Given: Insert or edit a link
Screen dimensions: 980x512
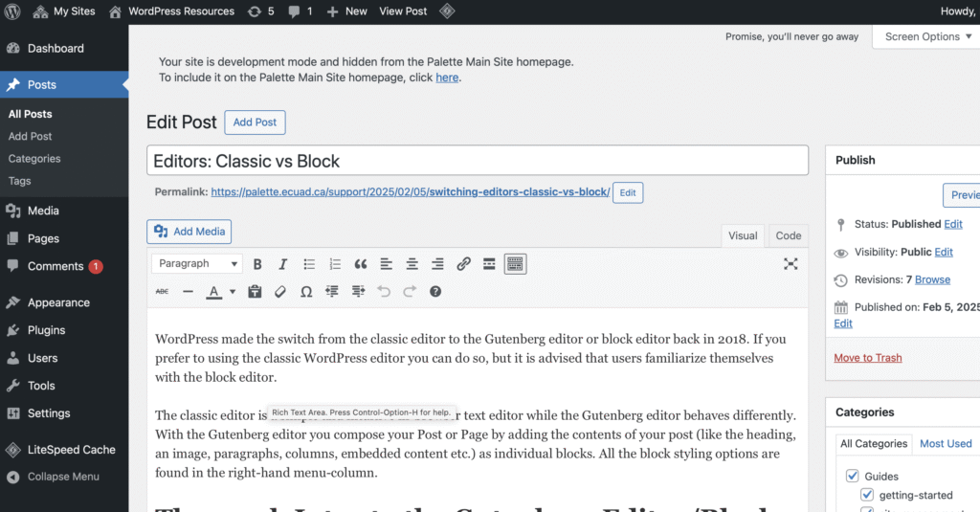Looking at the screenshot, I should [463, 264].
